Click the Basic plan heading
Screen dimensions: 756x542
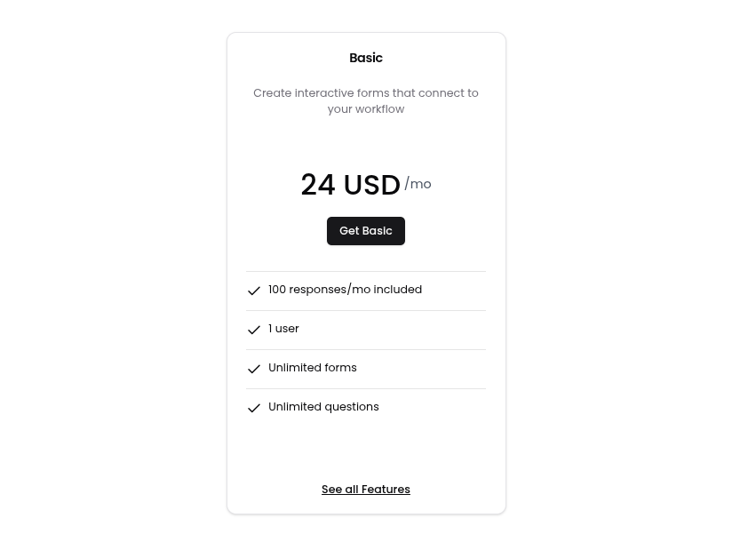point(366,58)
